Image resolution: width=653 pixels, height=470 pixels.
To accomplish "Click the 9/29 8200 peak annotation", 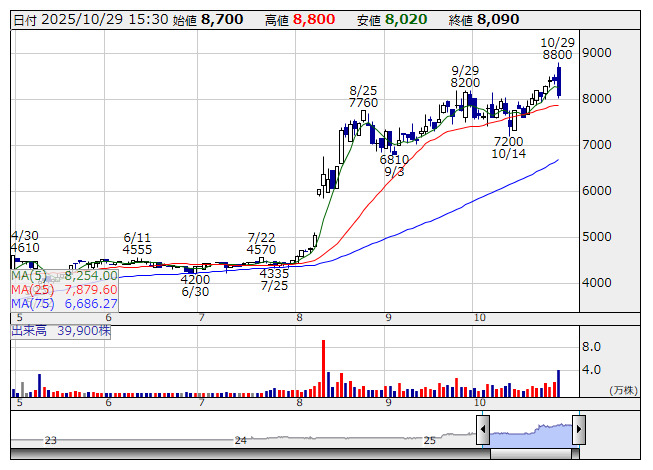I will click(x=465, y=76).
